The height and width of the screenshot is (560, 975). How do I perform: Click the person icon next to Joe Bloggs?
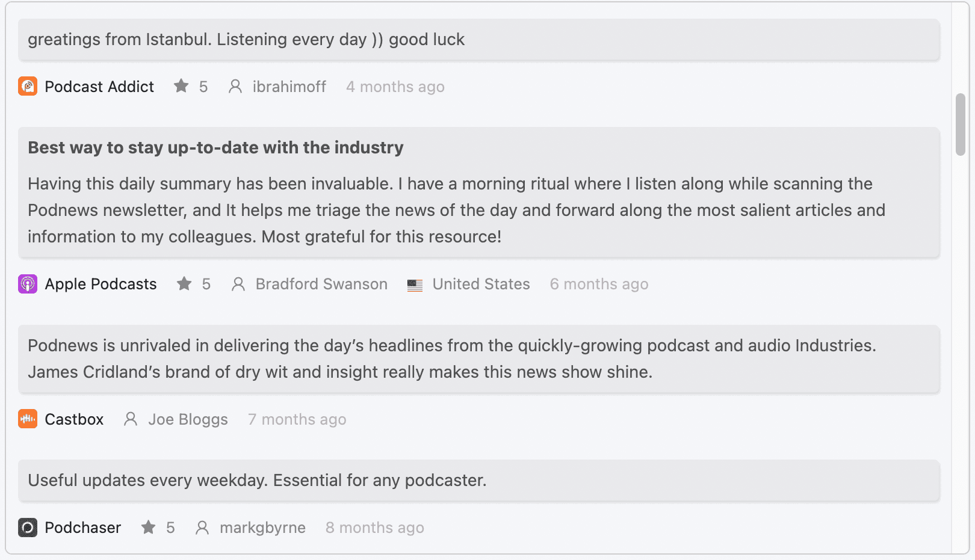(131, 419)
